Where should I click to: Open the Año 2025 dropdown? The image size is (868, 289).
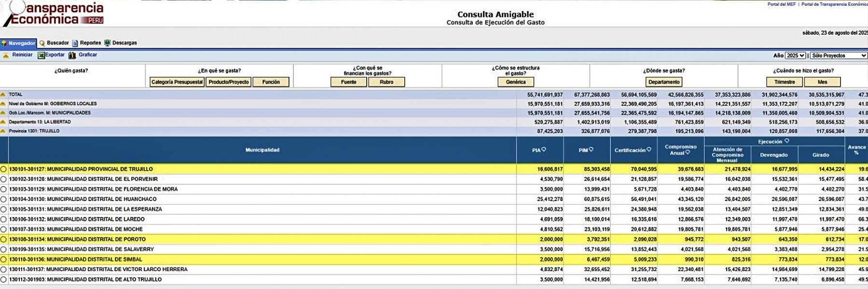tap(795, 56)
